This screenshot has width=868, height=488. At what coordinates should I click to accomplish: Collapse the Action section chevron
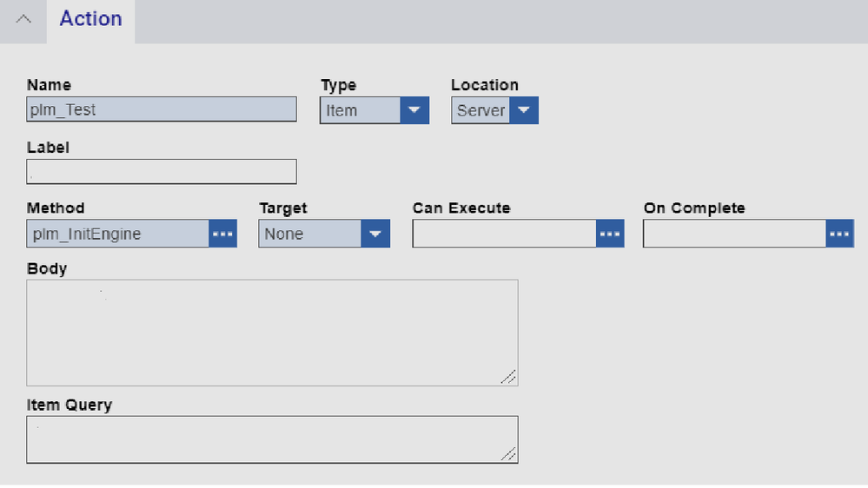pyautogui.click(x=23, y=19)
